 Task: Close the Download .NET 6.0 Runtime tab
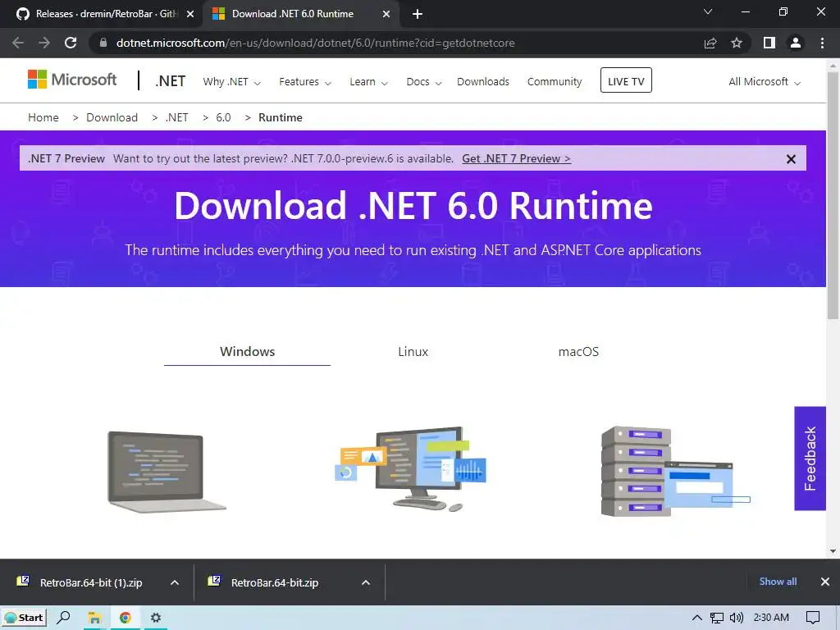386,14
